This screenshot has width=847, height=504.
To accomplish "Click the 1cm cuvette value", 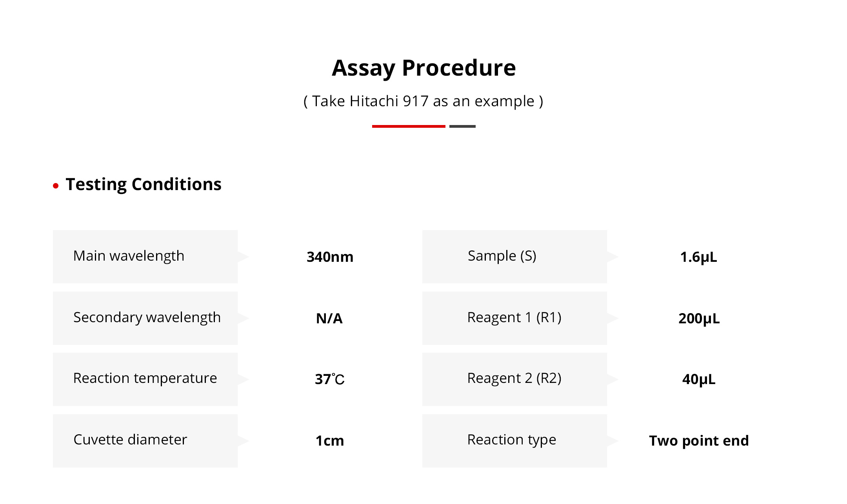I will pyautogui.click(x=330, y=441).
